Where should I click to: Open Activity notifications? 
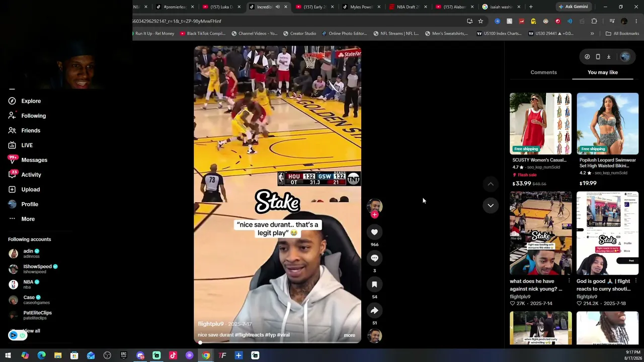[x=25, y=174]
